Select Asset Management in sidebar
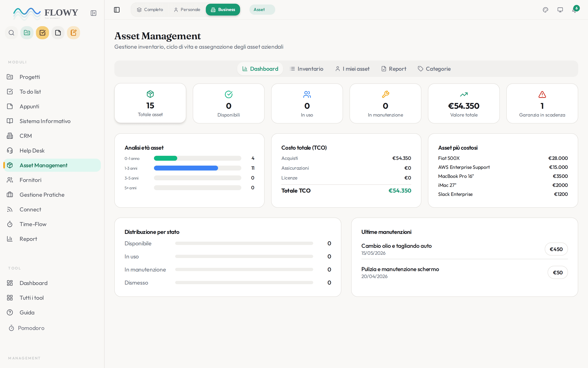 pyautogui.click(x=52, y=165)
